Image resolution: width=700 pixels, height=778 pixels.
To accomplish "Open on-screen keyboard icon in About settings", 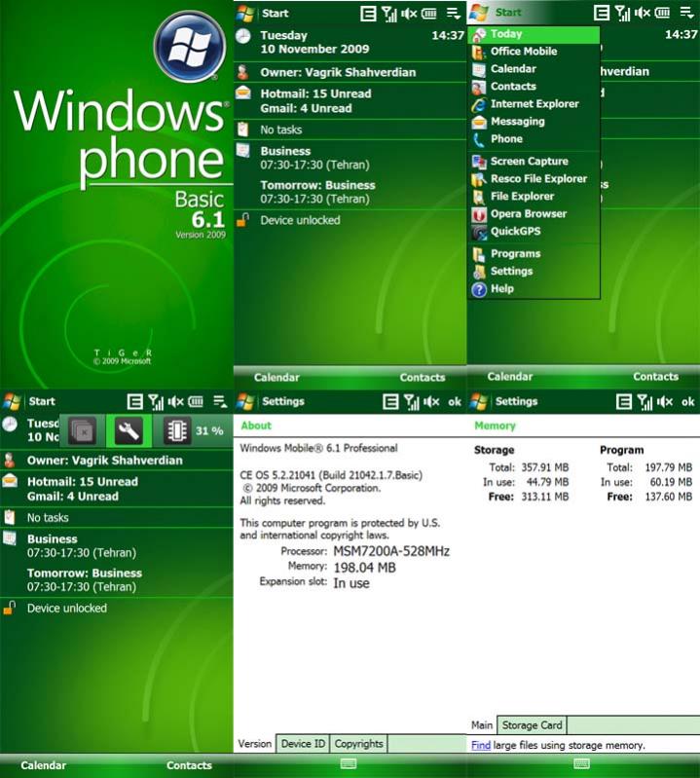I will click(x=349, y=764).
